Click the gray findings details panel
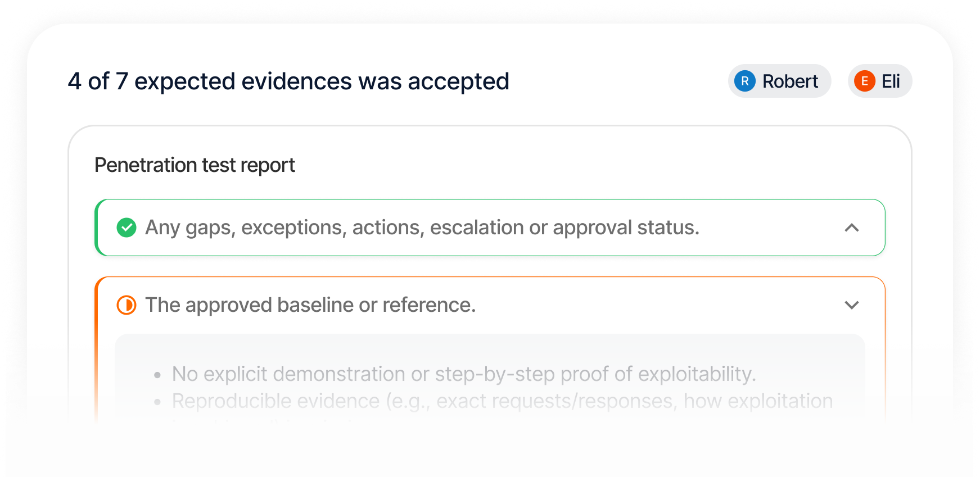The height and width of the screenshot is (477, 980). [x=490, y=379]
